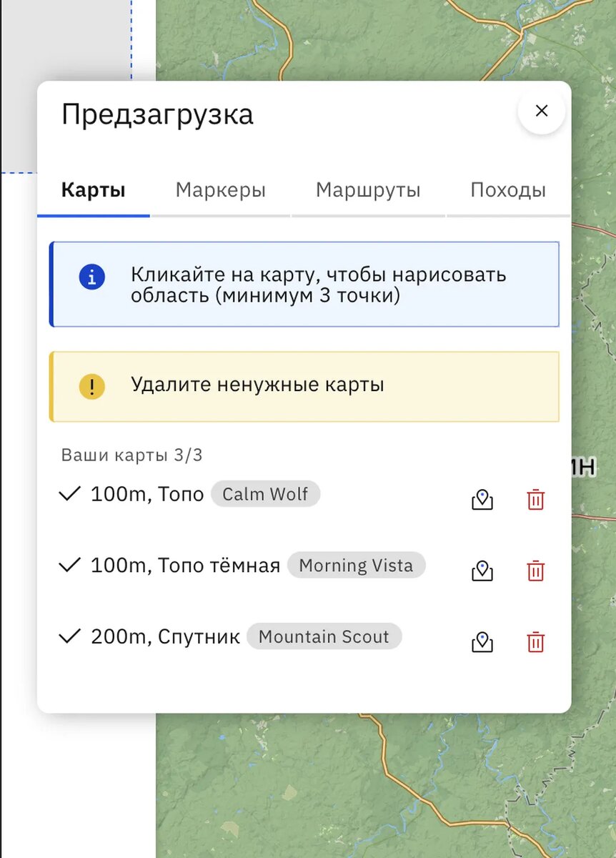Click the Calm Wolf tag
The width and height of the screenshot is (616, 858).
tap(265, 494)
